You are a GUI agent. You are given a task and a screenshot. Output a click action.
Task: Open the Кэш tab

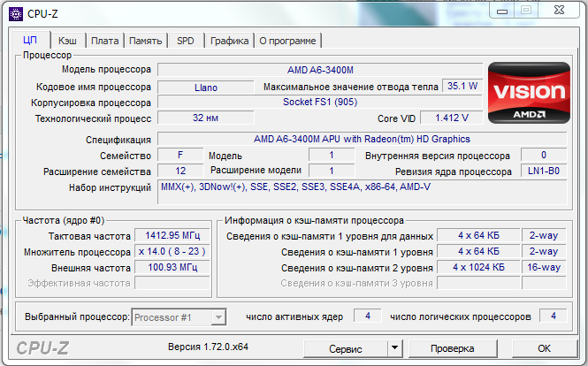[67, 41]
